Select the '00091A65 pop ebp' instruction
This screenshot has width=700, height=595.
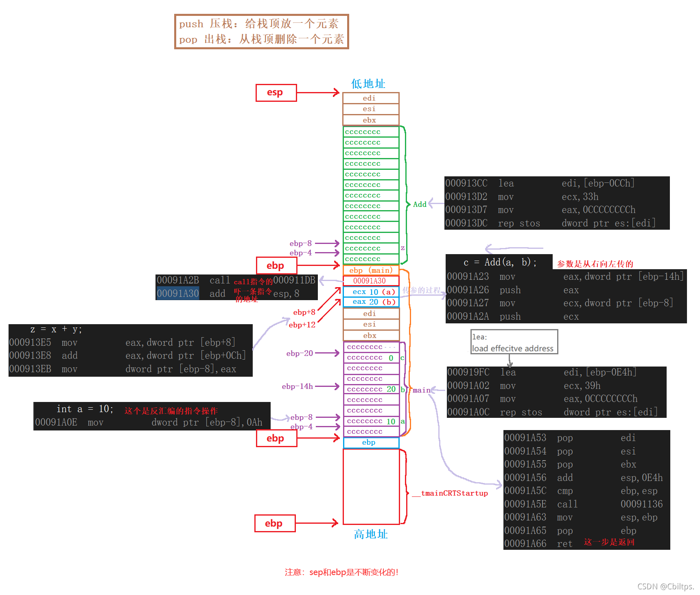point(570,531)
